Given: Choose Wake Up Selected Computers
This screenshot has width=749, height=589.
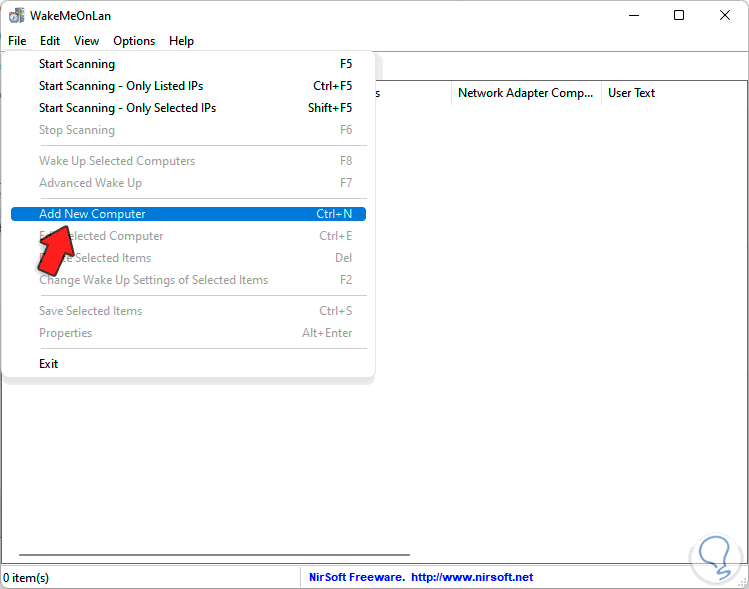Looking at the screenshot, I should [x=188, y=161].
